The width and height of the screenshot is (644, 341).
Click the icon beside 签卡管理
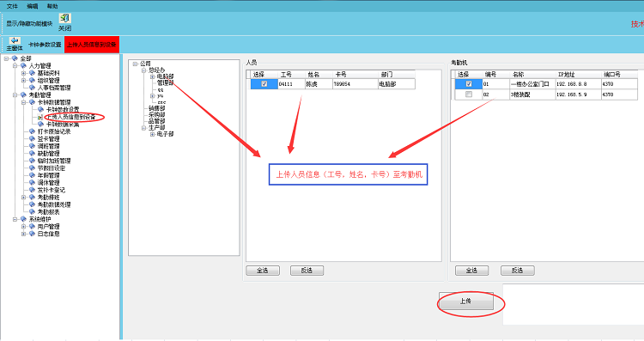32,139
